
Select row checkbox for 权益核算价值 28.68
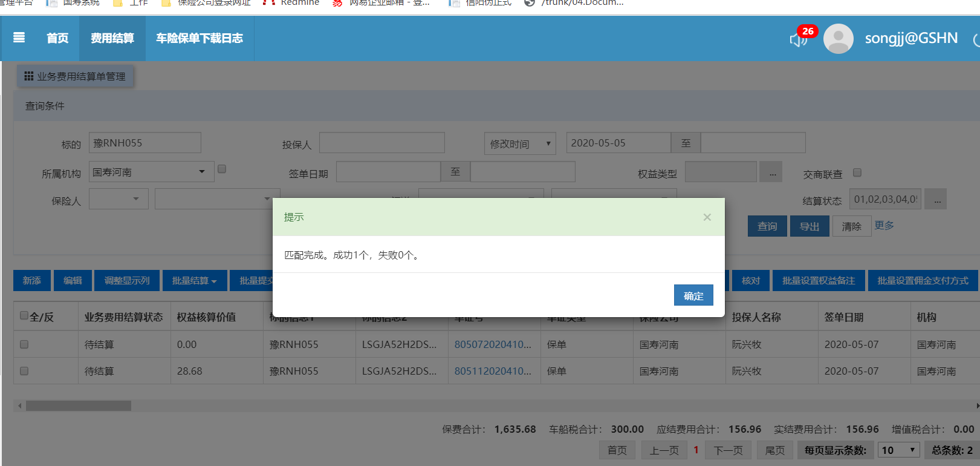(24, 371)
